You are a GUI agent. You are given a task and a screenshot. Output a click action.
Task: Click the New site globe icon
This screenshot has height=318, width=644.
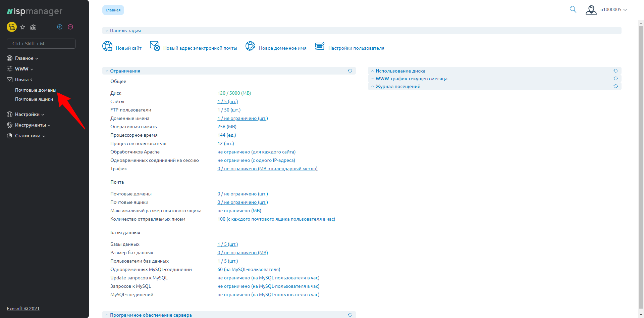tap(107, 46)
